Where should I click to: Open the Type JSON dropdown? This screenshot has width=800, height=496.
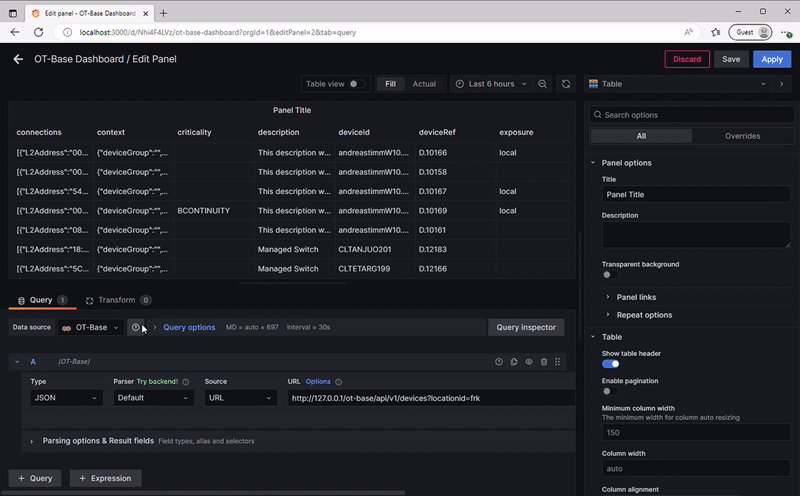[66, 398]
